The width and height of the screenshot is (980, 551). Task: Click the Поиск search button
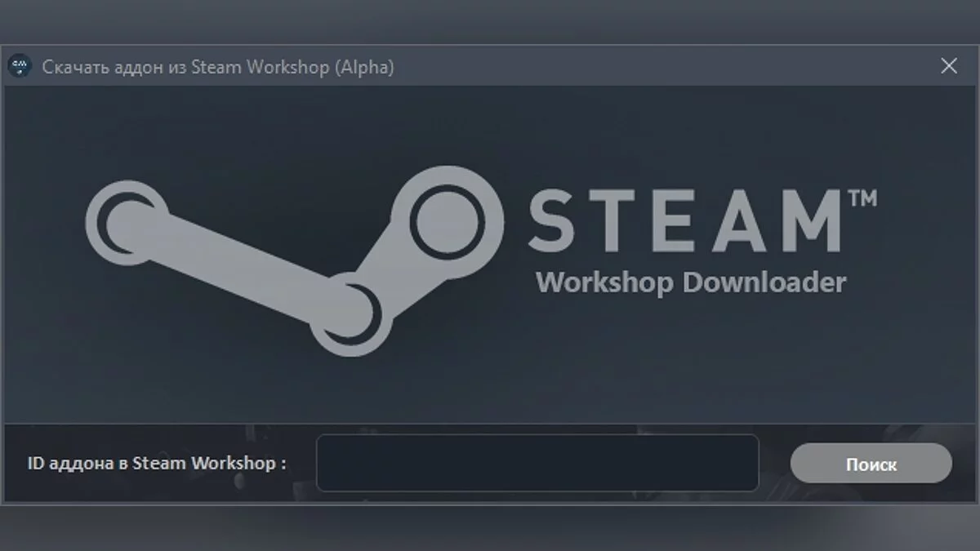[x=871, y=464]
